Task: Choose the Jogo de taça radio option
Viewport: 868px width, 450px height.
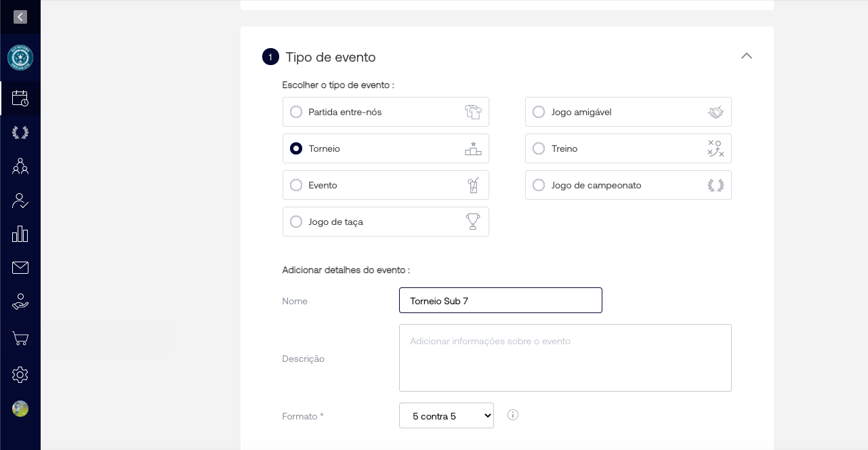Action: coord(296,222)
